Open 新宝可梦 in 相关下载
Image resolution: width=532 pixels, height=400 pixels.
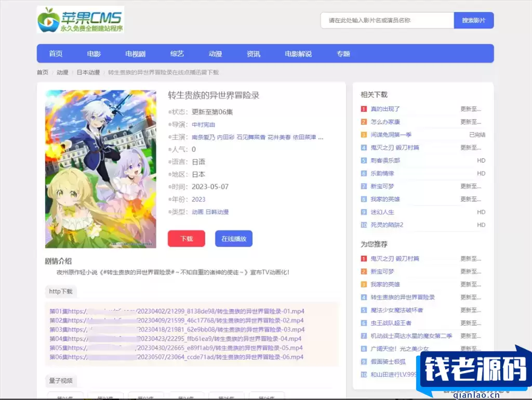click(x=382, y=186)
